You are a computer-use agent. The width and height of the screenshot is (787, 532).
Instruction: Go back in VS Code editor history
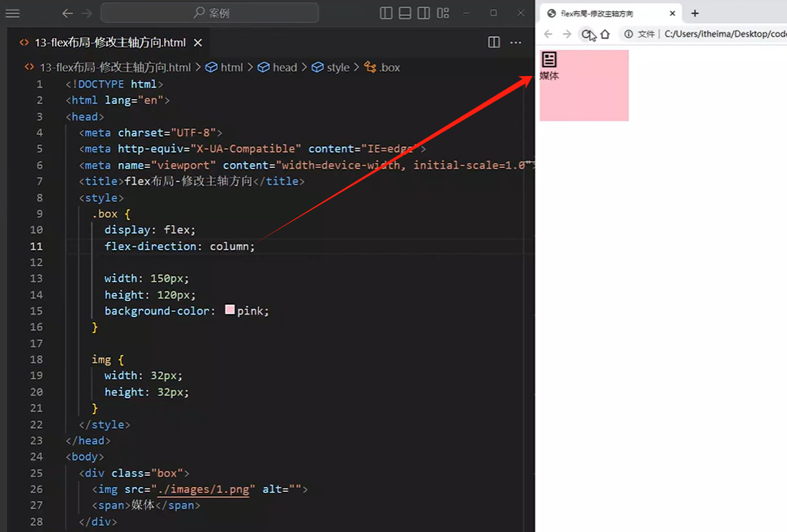(x=67, y=13)
